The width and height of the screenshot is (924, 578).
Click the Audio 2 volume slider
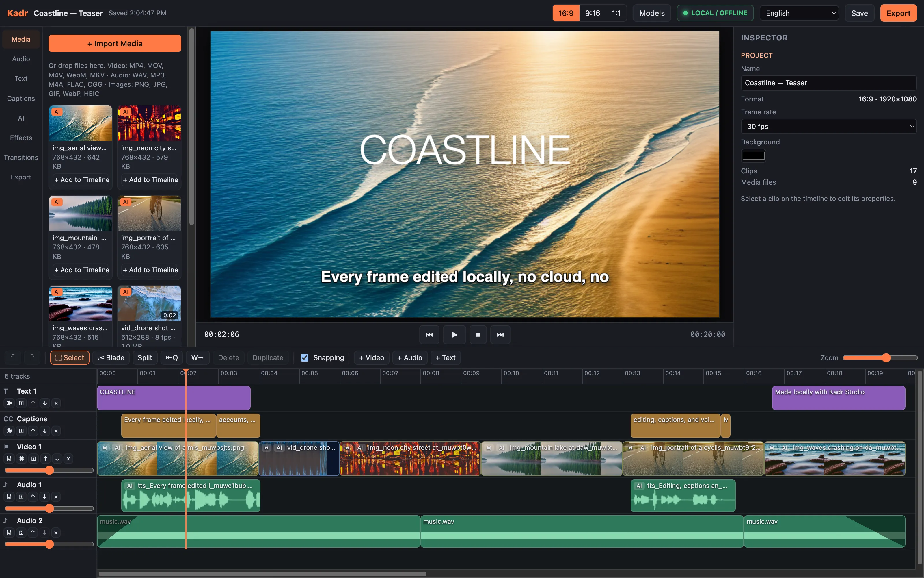click(49, 544)
